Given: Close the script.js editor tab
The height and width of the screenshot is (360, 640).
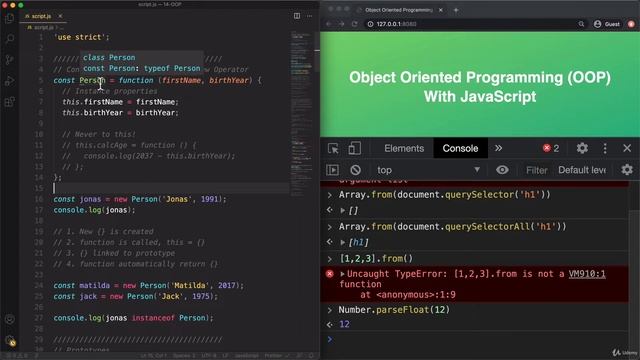Looking at the screenshot, I should point(60,16).
